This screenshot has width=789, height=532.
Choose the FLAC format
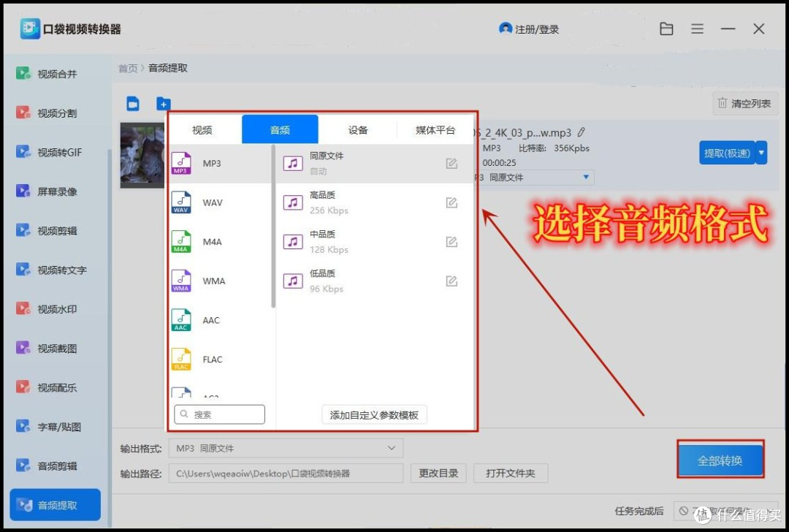pyautogui.click(x=221, y=360)
